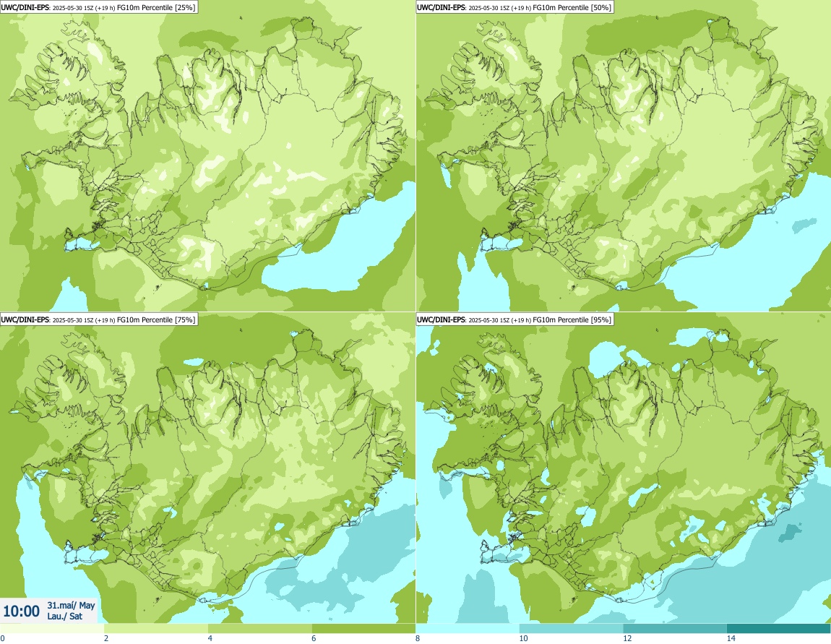
Task: Click the legend value 8
Action: (x=418, y=639)
